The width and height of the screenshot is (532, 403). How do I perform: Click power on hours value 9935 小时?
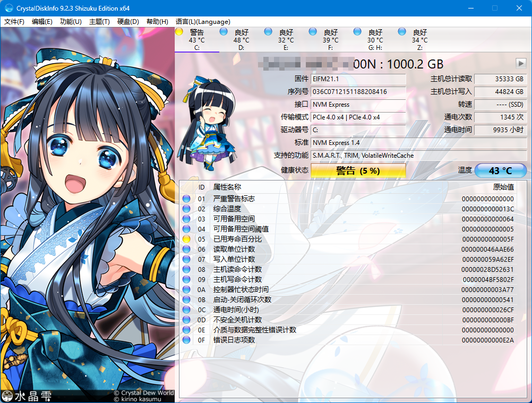click(501, 130)
